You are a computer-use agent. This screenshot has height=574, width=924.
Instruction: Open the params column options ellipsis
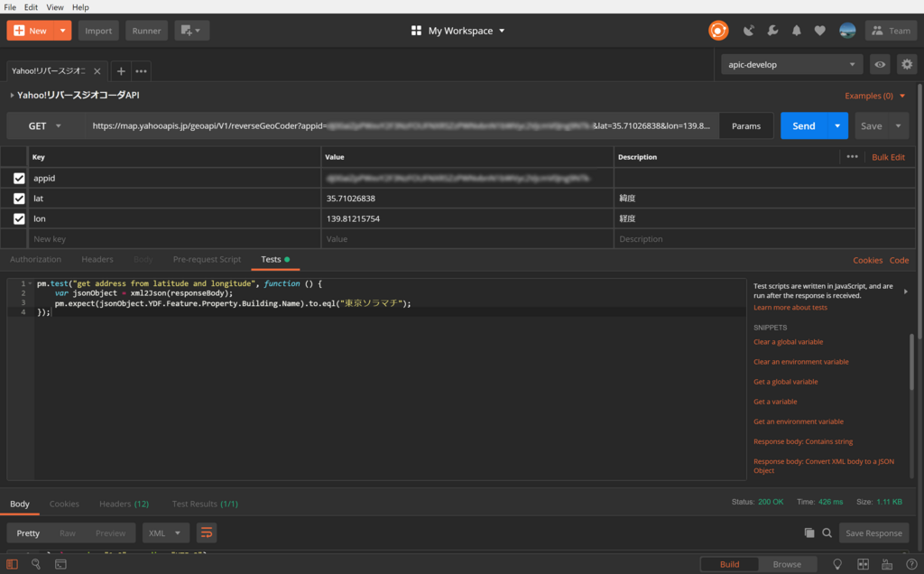852,157
